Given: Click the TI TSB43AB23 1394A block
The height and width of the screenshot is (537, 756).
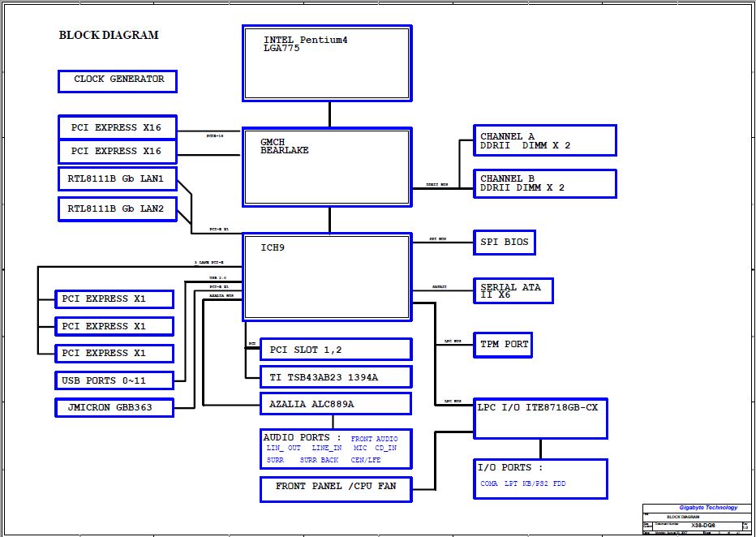Looking at the screenshot, I should [x=336, y=377].
